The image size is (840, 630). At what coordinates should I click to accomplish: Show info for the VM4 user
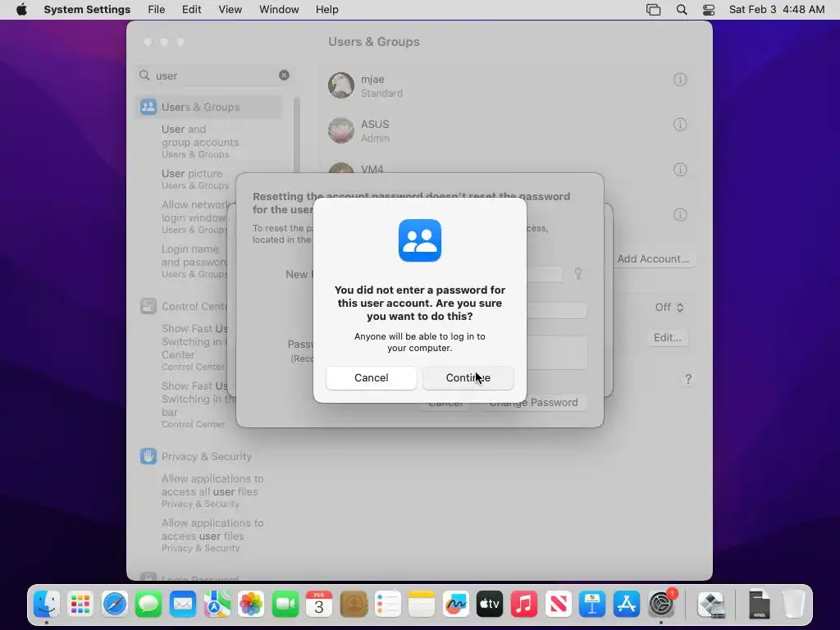680,169
